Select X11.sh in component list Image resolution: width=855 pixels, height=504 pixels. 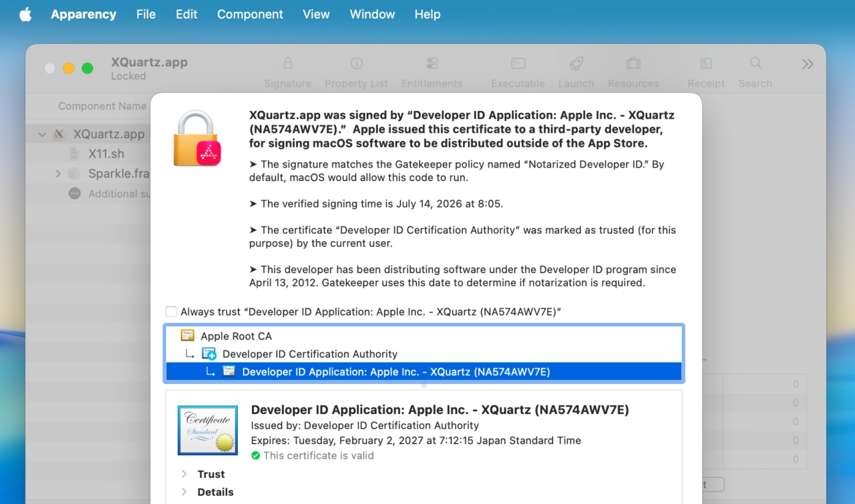pyautogui.click(x=106, y=154)
